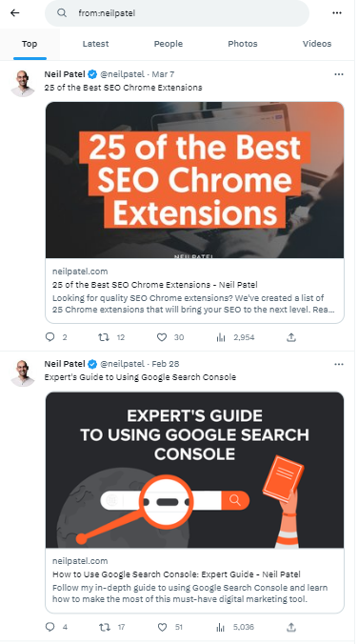Retweet the SEO Chrome Extensions tweet
The width and height of the screenshot is (358, 644).
[104, 337]
